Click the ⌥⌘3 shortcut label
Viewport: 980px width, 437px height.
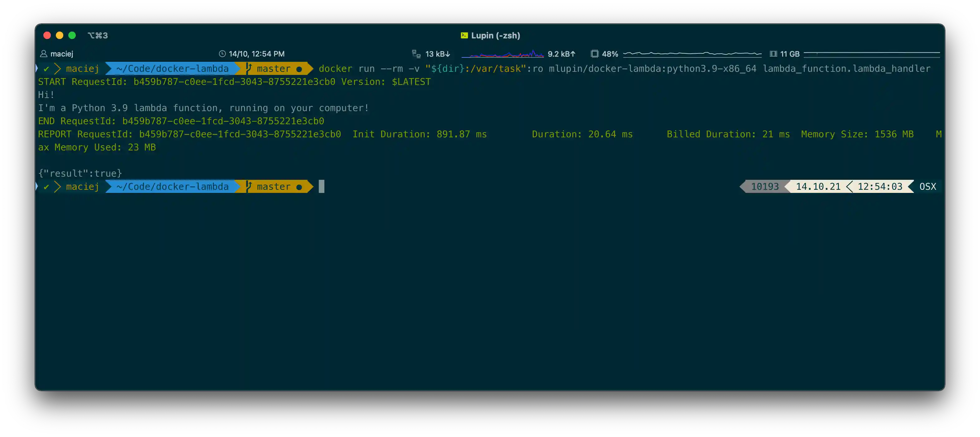pyautogui.click(x=98, y=35)
